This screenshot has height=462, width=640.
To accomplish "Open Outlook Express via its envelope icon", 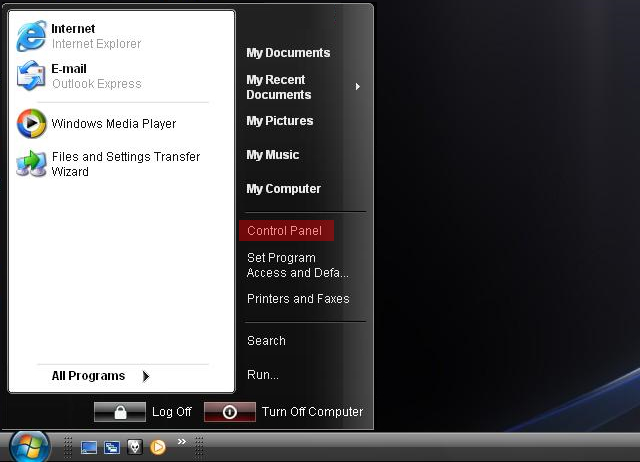I will click(x=31, y=76).
